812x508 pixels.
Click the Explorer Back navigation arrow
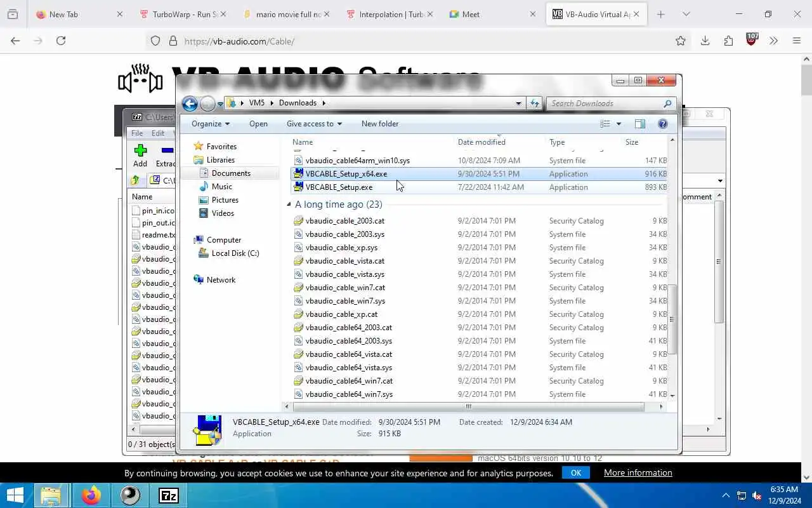[x=189, y=104]
